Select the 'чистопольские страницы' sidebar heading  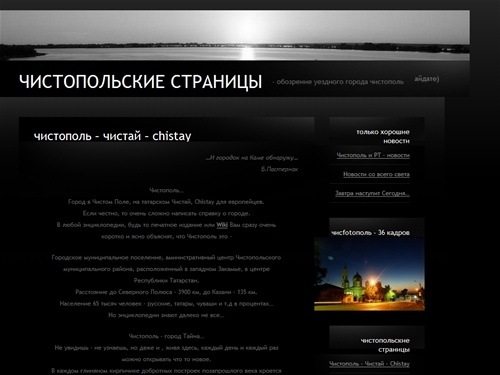(x=385, y=345)
